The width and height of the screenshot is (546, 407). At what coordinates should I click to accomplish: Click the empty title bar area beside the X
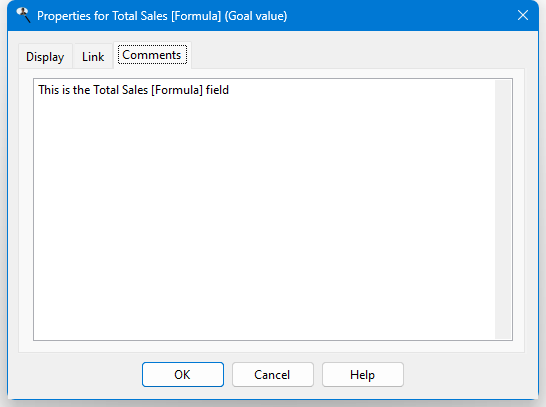[x=400, y=16]
